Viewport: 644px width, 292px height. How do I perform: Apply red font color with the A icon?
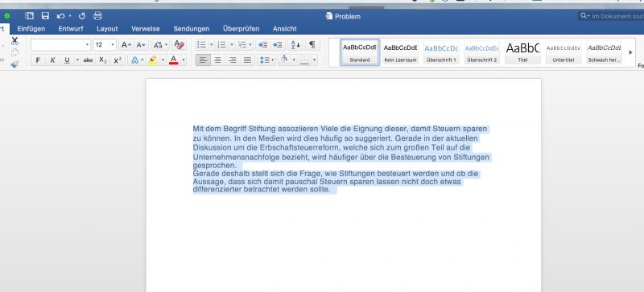pos(174,60)
